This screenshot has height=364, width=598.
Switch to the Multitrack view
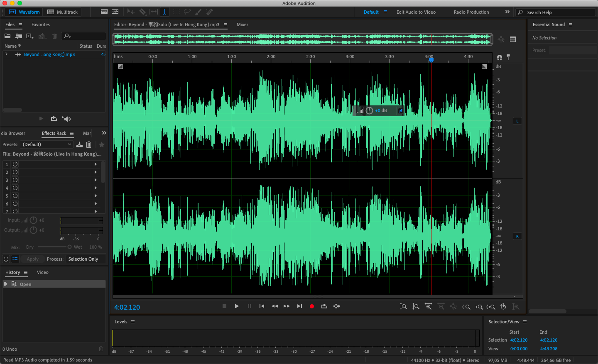[62, 12]
